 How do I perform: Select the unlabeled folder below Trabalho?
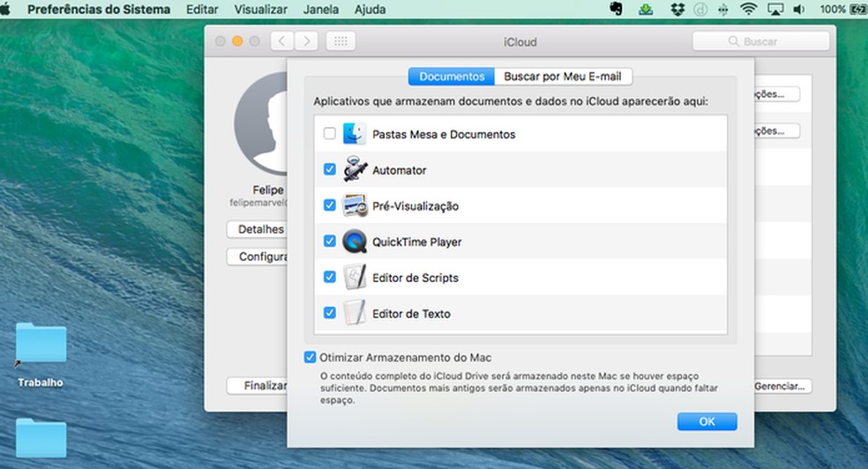click(41, 438)
